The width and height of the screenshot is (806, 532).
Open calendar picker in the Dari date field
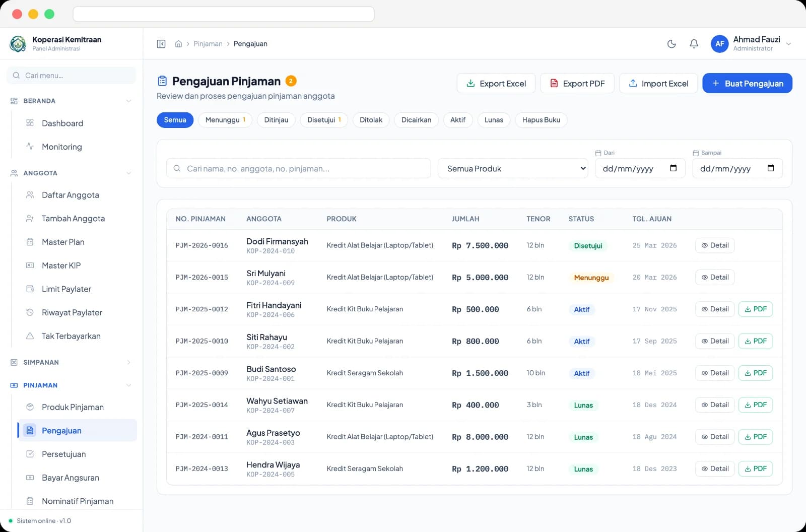[x=673, y=168]
